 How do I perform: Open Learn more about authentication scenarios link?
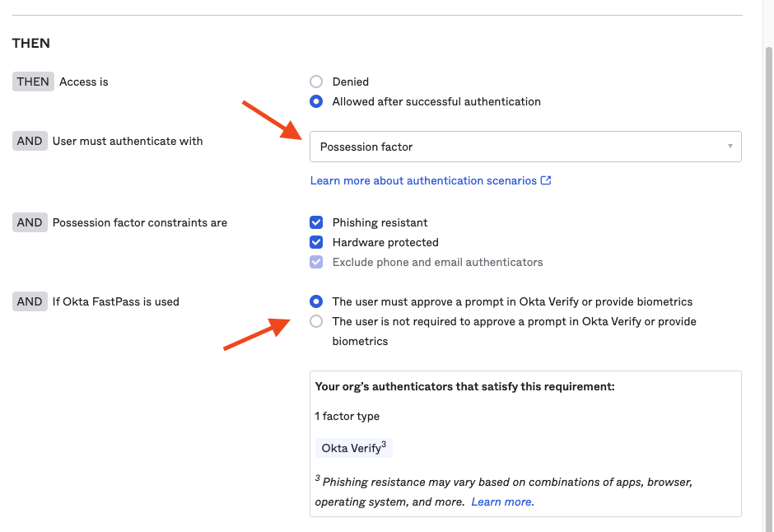click(x=423, y=180)
